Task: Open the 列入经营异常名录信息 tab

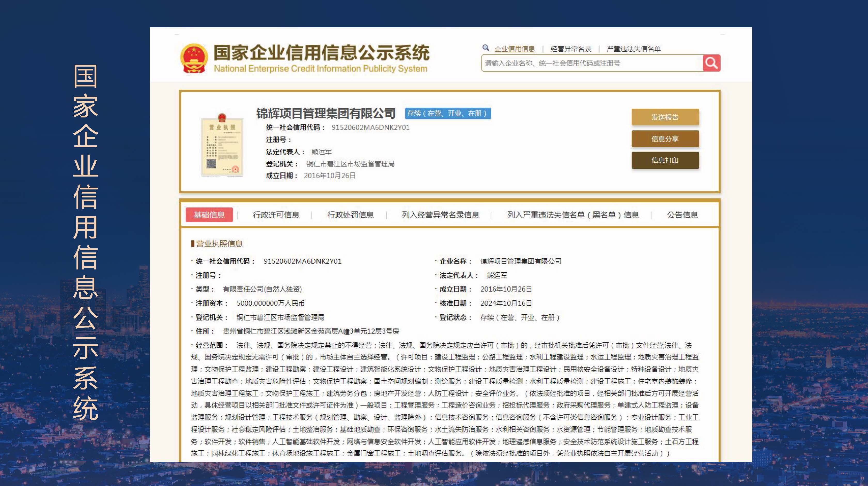Action: point(440,215)
